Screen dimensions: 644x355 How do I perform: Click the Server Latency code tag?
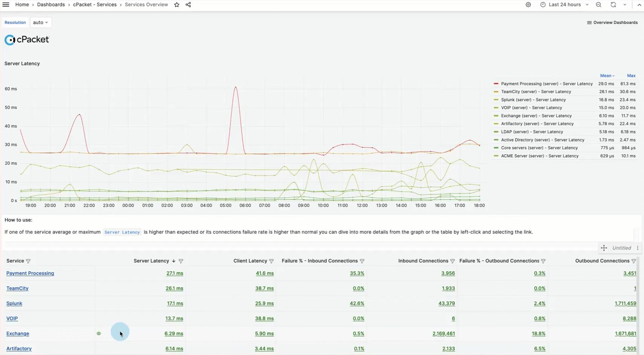(122, 232)
